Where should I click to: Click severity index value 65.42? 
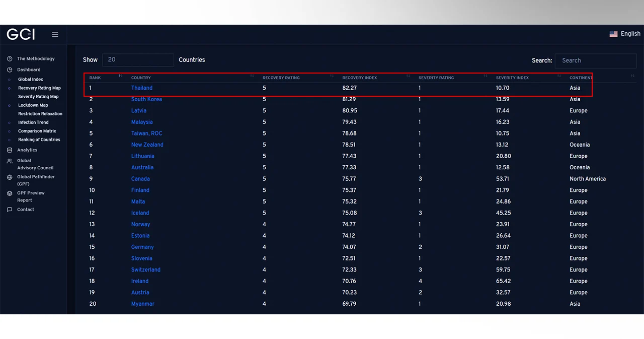tap(503, 281)
